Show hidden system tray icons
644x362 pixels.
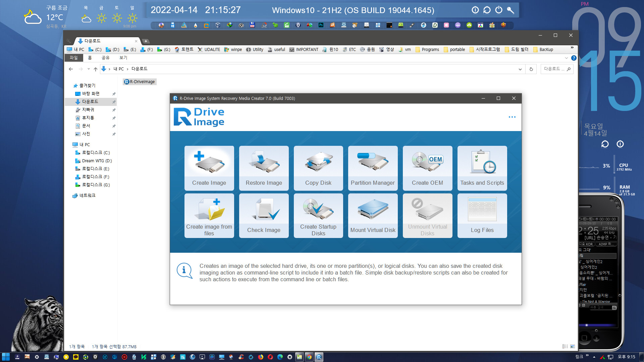pyautogui.click(x=594, y=357)
